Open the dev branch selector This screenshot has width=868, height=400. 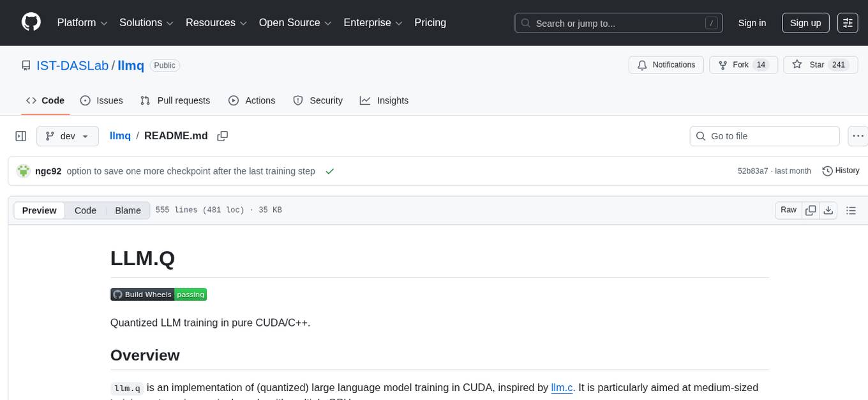click(67, 135)
